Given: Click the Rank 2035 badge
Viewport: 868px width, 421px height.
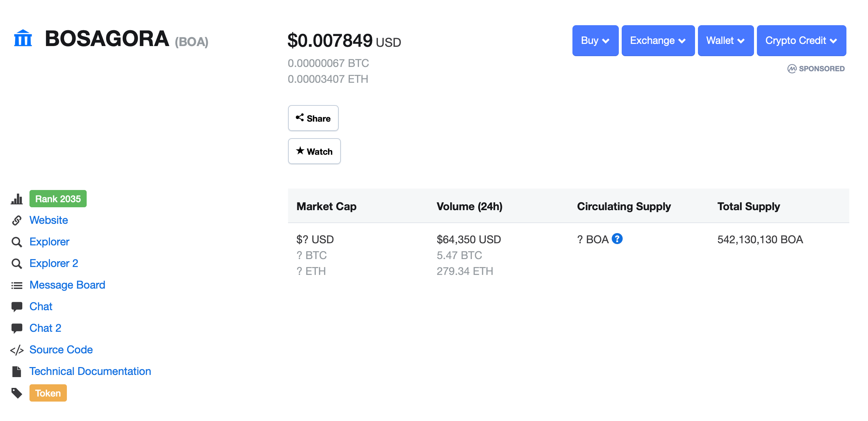Looking at the screenshot, I should click(x=58, y=198).
